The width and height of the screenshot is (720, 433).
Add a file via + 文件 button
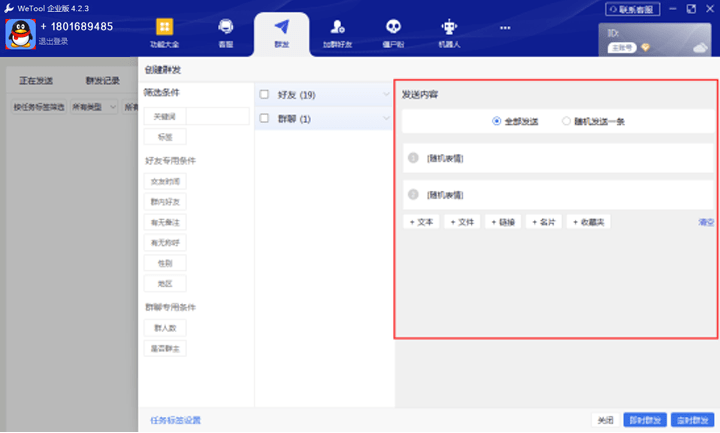(462, 222)
